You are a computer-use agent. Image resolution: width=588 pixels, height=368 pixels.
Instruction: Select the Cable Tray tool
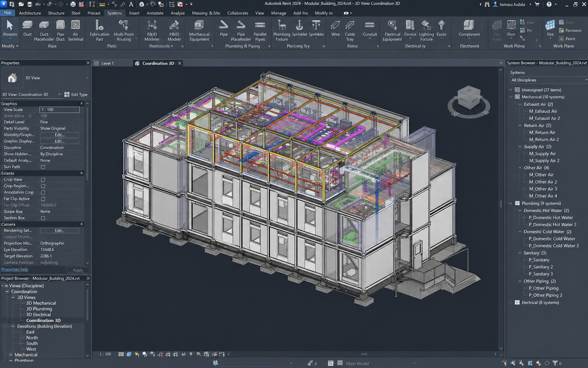coord(350,30)
